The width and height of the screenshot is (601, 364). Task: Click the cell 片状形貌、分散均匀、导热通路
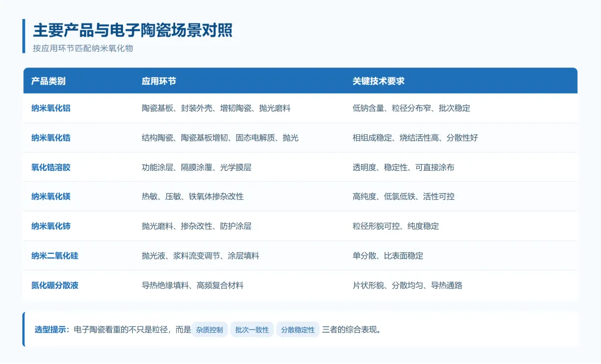pos(407,285)
